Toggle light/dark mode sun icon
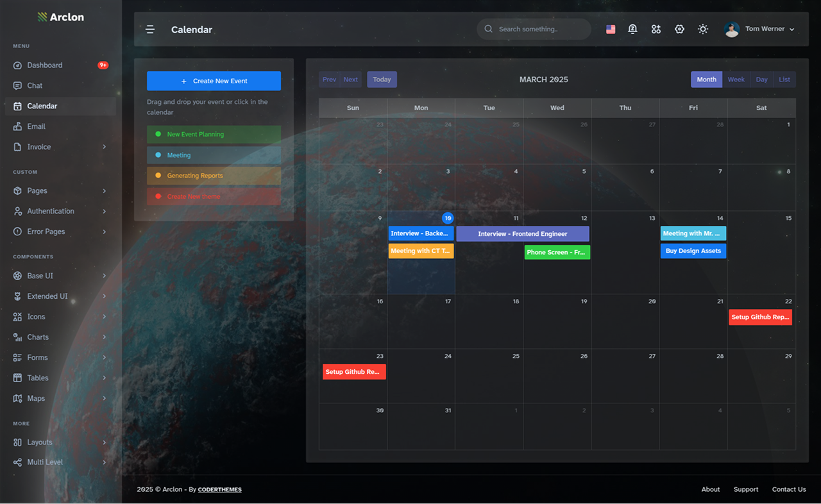The width and height of the screenshot is (821, 504). [703, 29]
